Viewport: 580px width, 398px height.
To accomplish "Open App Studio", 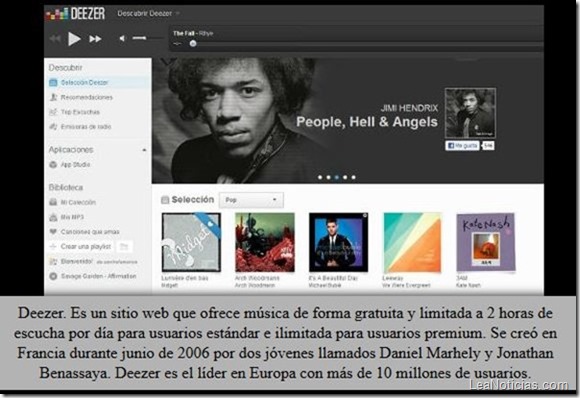I will (x=75, y=165).
